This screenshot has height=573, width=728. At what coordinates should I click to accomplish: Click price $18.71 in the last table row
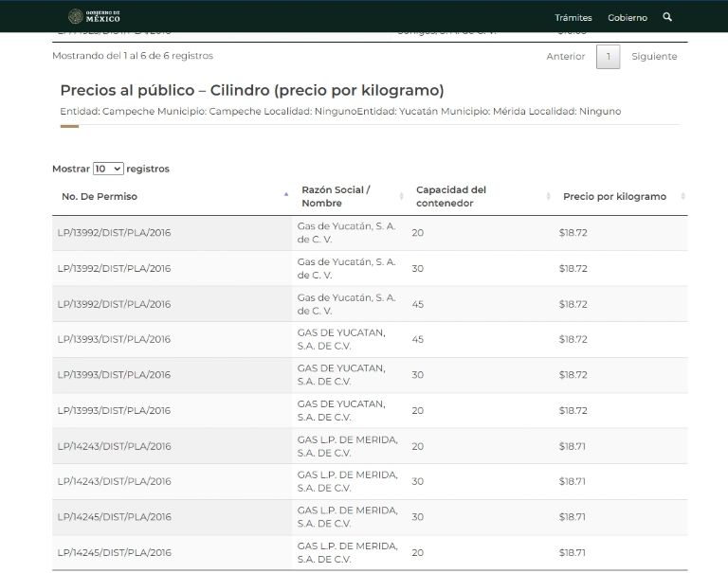coord(572,552)
